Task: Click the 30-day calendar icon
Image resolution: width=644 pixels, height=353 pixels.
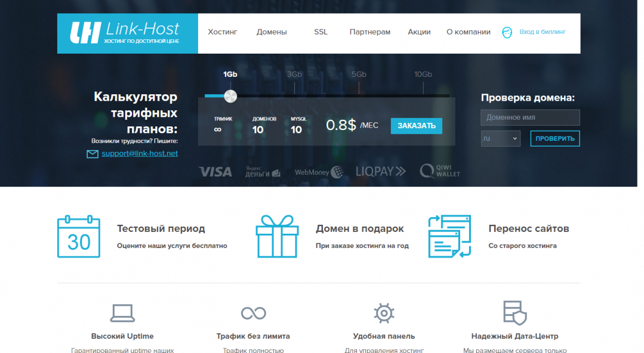Action: coord(79,237)
